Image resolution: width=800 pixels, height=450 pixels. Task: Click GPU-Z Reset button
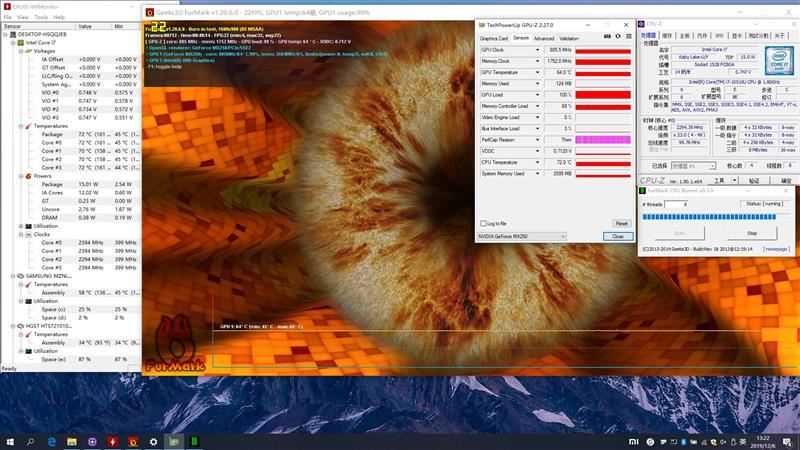(621, 223)
